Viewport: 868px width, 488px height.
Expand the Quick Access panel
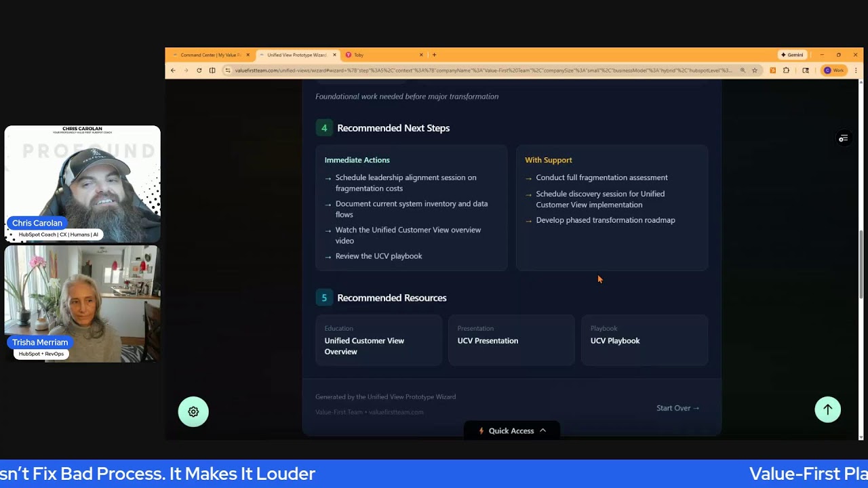[512, 430]
